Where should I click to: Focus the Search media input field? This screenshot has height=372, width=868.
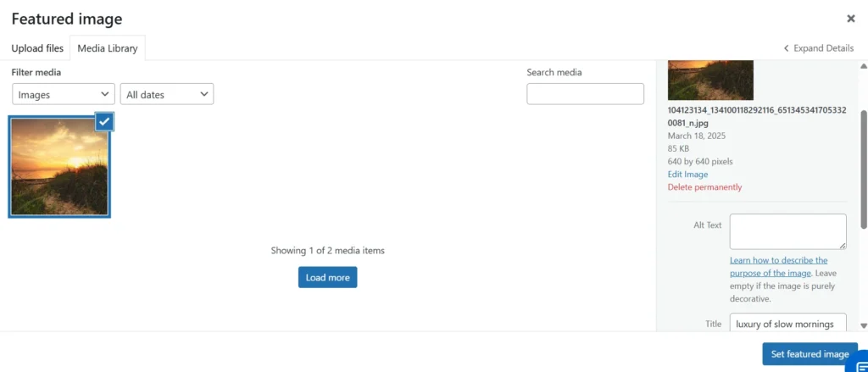click(x=585, y=94)
